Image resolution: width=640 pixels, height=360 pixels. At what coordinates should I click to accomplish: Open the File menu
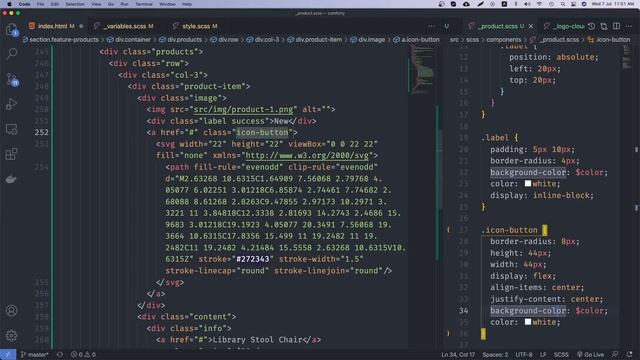pos(40,4)
